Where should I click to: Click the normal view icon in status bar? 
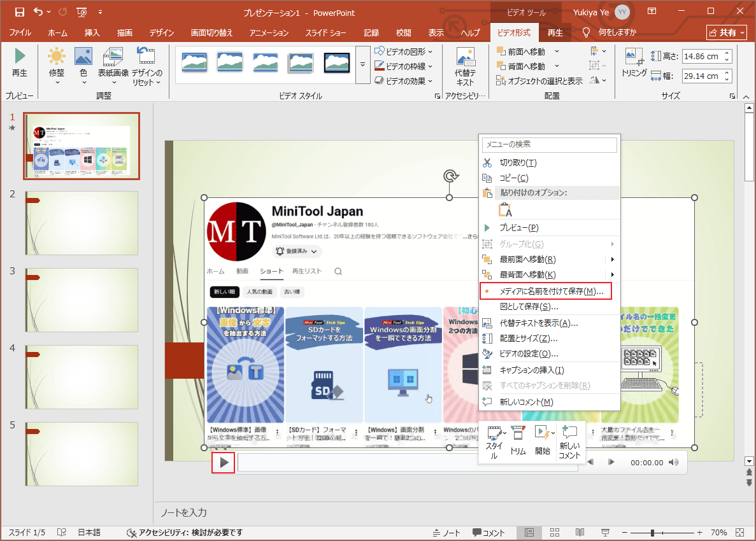pos(529,532)
